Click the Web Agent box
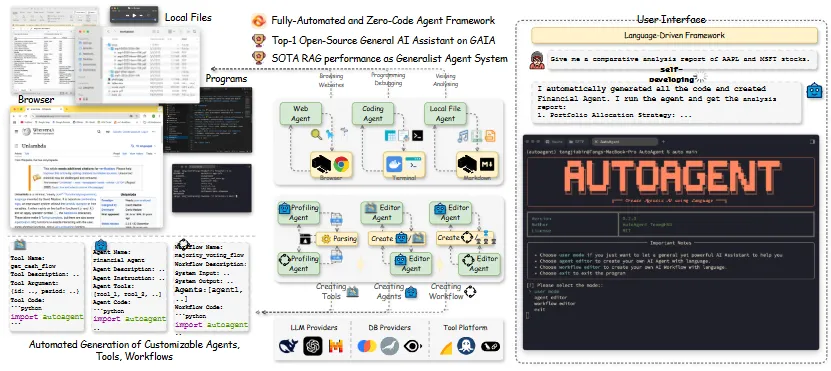The image size is (831, 371). point(300,113)
